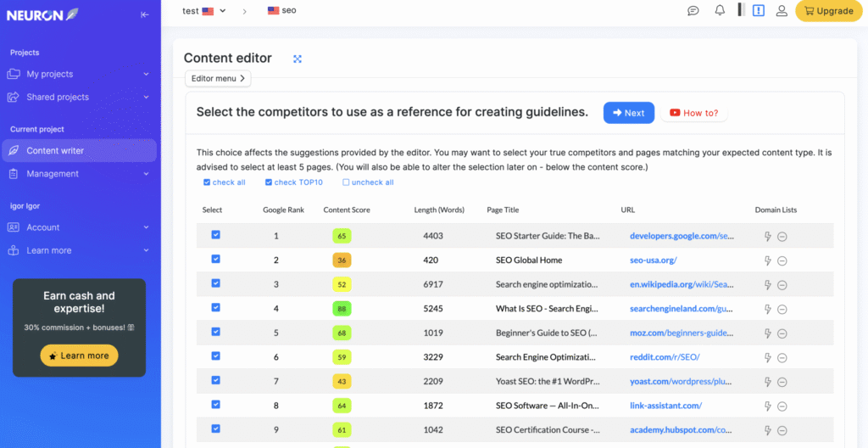Click the lightning icon for link-assistant.com row
The image size is (868, 448).
point(768,406)
